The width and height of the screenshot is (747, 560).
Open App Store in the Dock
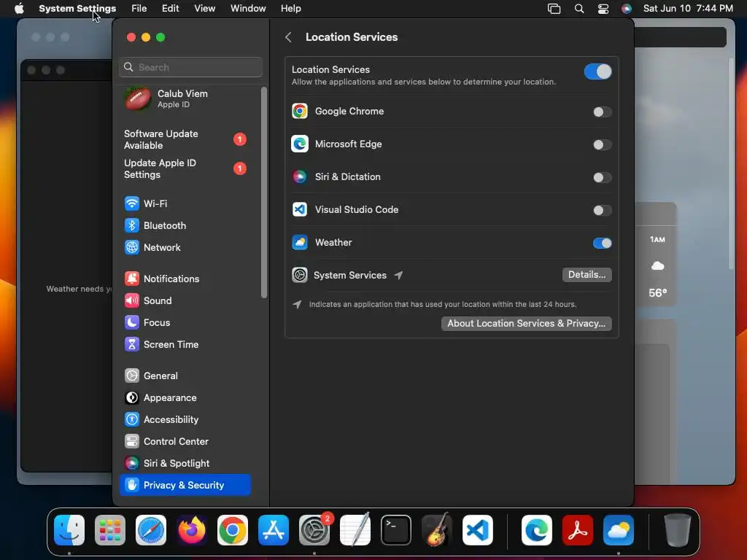(x=274, y=530)
